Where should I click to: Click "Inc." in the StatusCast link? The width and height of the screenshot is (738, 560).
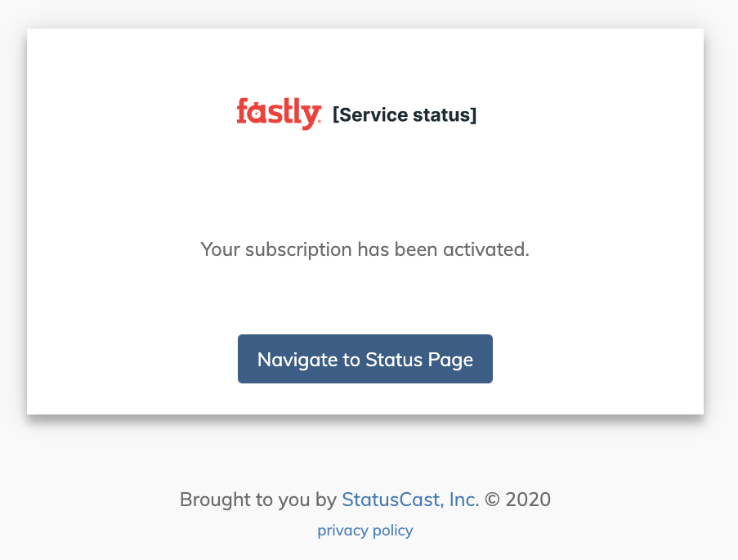[x=463, y=500]
